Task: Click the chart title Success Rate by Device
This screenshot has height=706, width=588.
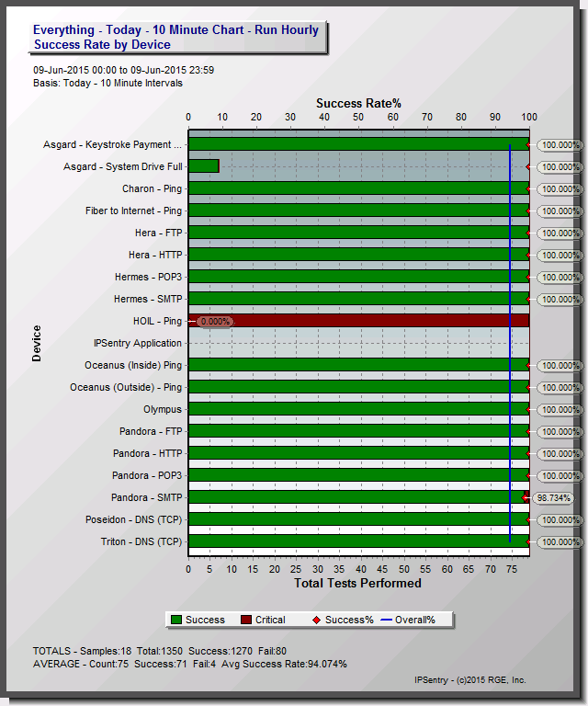Action: click(x=102, y=44)
